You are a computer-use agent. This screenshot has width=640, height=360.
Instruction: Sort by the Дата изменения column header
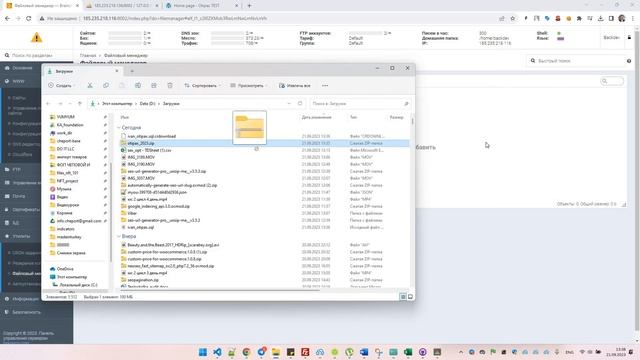pos(316,117)
